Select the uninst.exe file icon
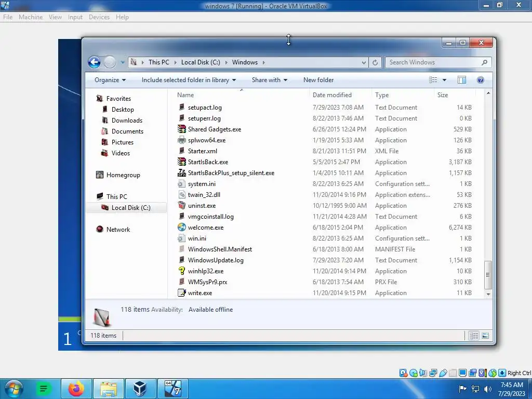 click(182, 206)
